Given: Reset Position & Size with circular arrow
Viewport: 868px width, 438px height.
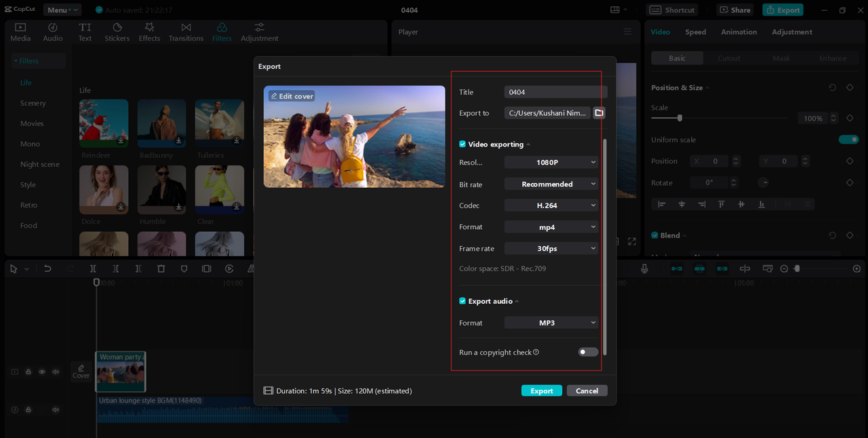Looking at the screenshot, I should click(x=833, y=88).
